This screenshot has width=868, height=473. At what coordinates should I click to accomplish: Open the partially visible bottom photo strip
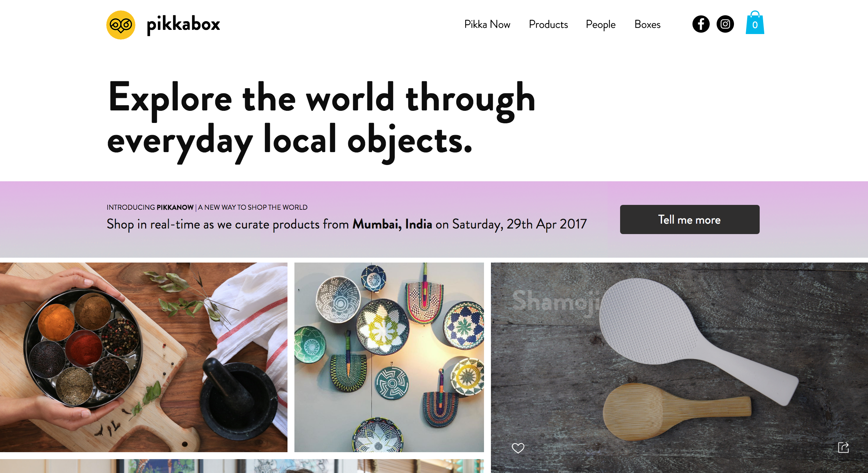(x=242, y=466)
